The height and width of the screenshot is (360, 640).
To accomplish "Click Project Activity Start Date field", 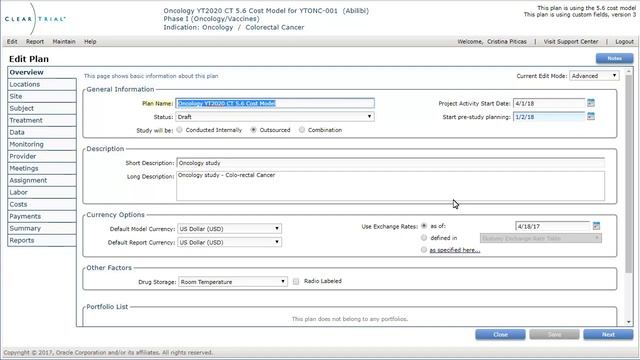I will (x=549, y=103).
